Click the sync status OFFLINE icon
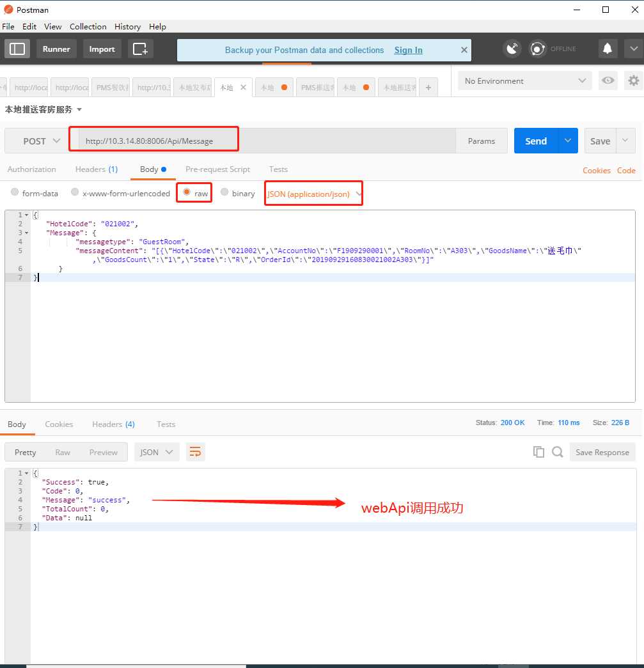 point(537,49)
